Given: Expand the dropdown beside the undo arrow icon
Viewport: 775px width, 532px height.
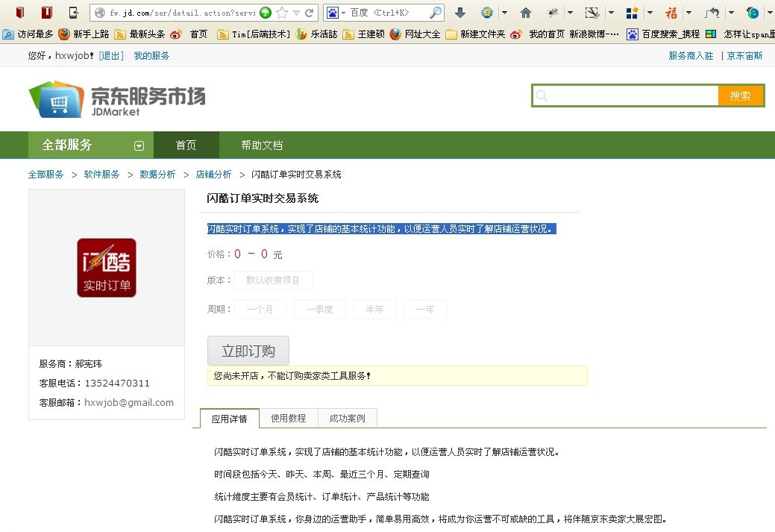Looking at the screenshot, I should (732, 13).
